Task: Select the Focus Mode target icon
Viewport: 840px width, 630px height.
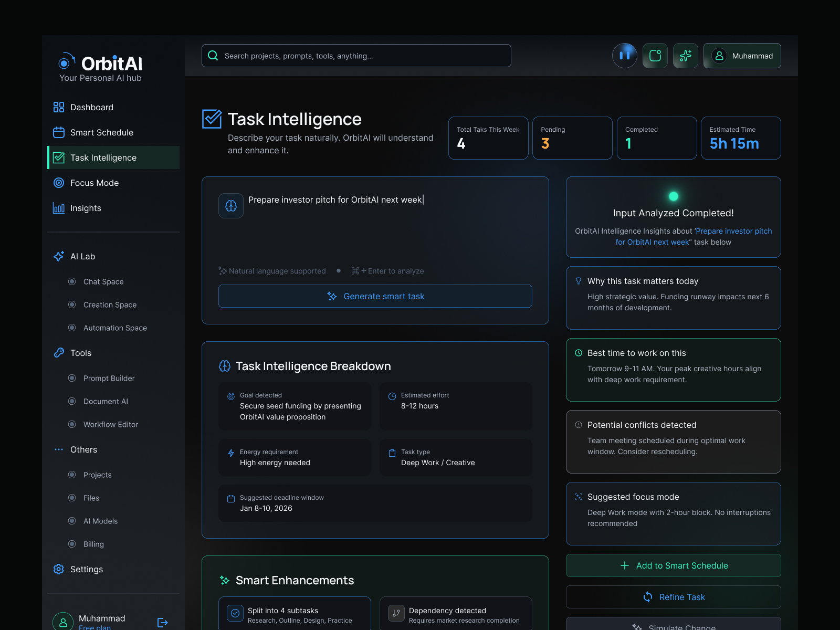Action: (x=59, y=183)
